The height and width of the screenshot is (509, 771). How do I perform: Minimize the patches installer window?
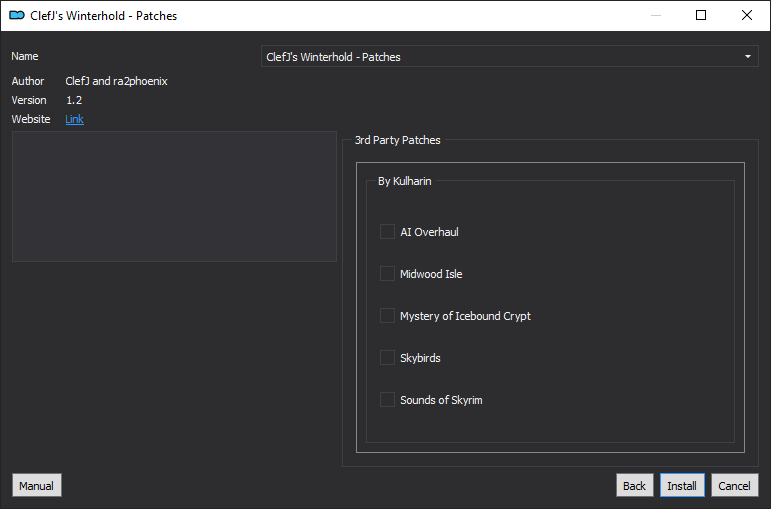pos(655,15)
